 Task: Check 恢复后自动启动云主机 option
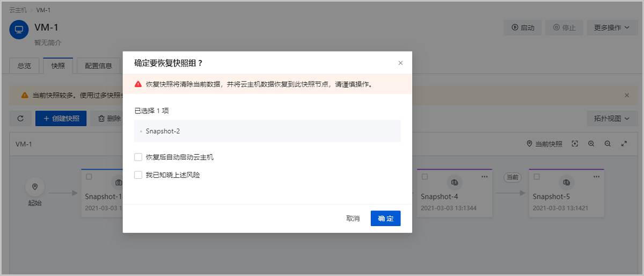coord(138,157)
